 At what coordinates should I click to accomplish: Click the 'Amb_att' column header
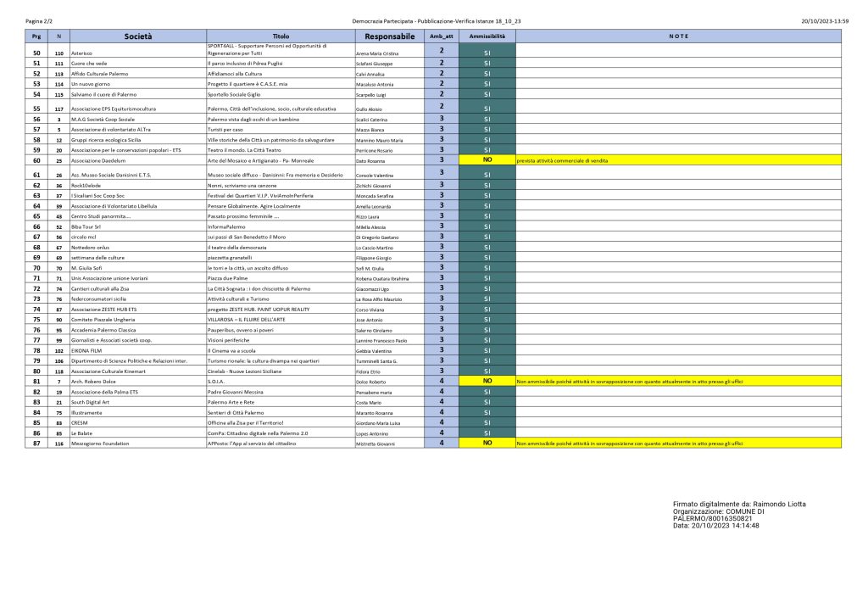[441, 36]
